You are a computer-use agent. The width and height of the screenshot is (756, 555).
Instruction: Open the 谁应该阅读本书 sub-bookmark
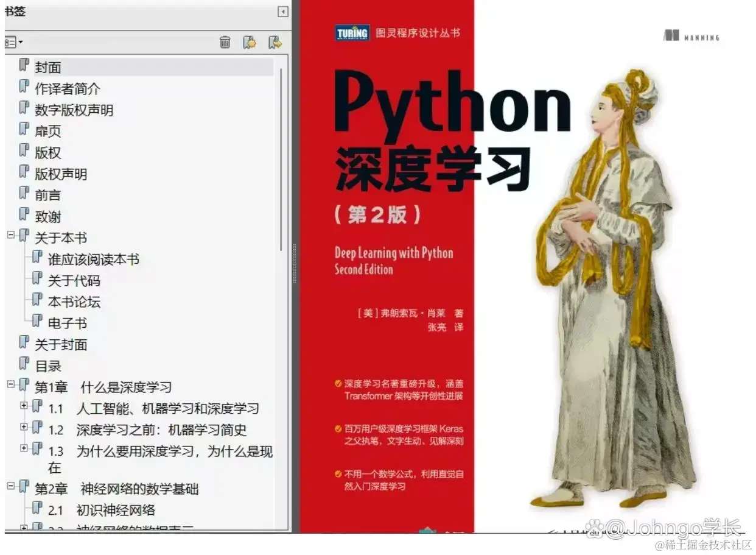[94, 260]
